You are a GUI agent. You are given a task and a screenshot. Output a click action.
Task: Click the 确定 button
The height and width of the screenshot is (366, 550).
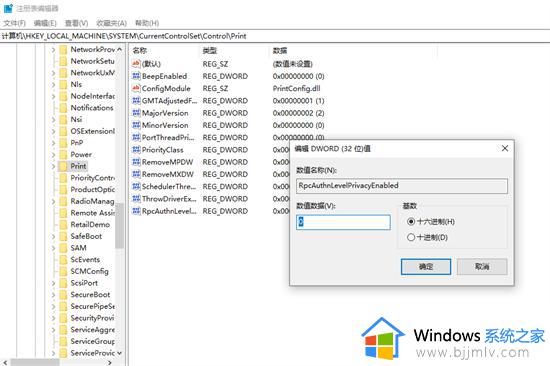coord(426,267)
